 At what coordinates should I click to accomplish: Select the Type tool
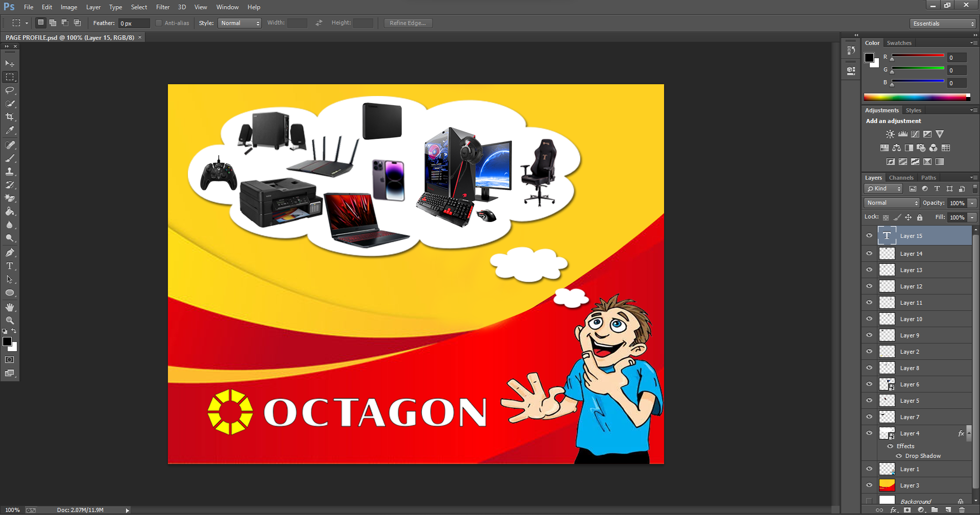pyautogui.click(x=10, y=265)
